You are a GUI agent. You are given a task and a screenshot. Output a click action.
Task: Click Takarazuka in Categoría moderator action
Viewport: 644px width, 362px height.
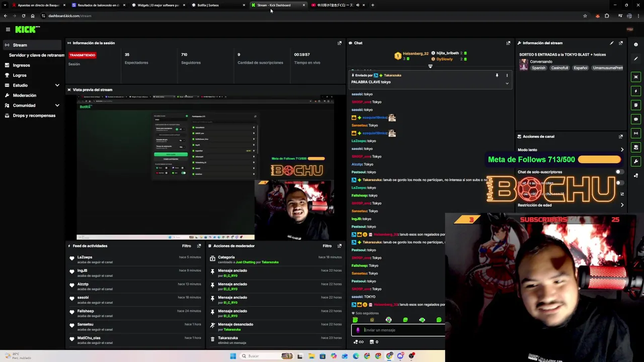tap(270, 262)
